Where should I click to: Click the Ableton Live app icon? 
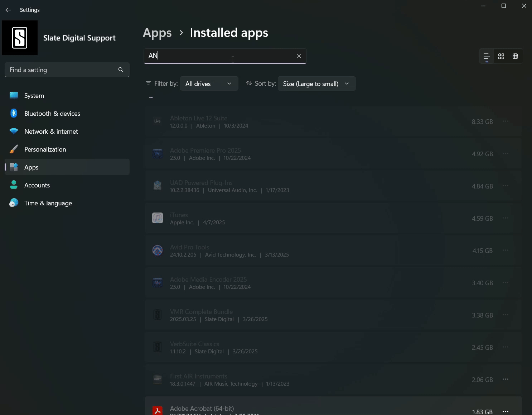pos(158,121)
